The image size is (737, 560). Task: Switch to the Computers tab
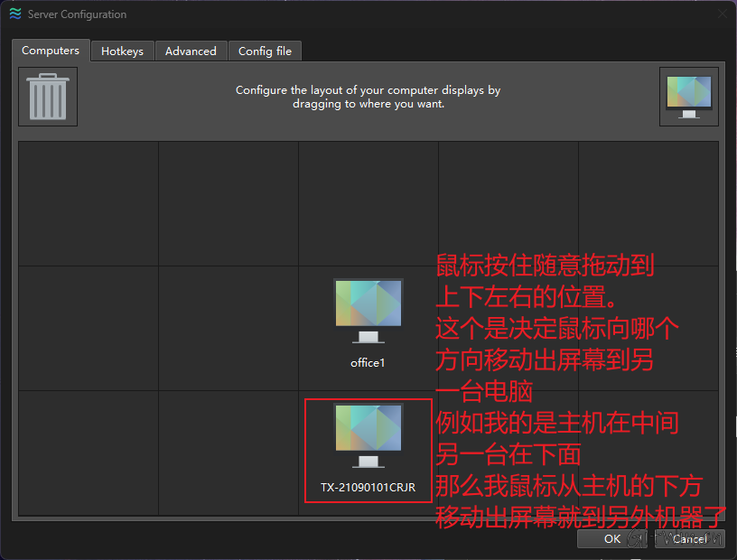[x=51, y=51]
